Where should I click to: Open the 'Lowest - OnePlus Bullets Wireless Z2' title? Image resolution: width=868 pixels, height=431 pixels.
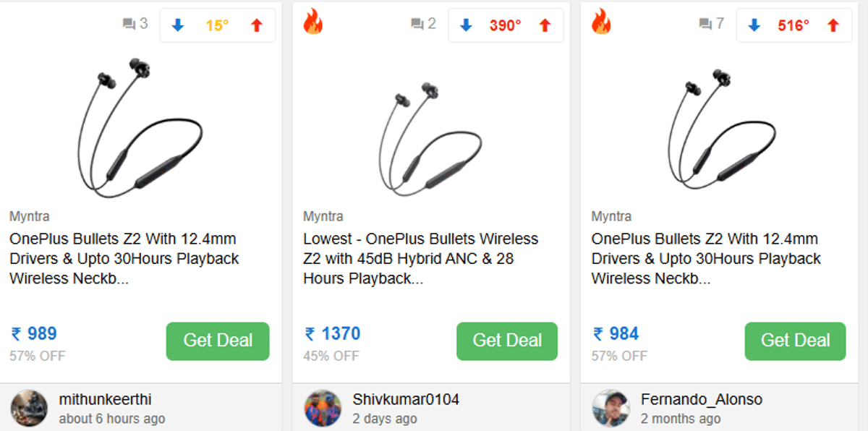pyautogui.click(x=420, y=258)
